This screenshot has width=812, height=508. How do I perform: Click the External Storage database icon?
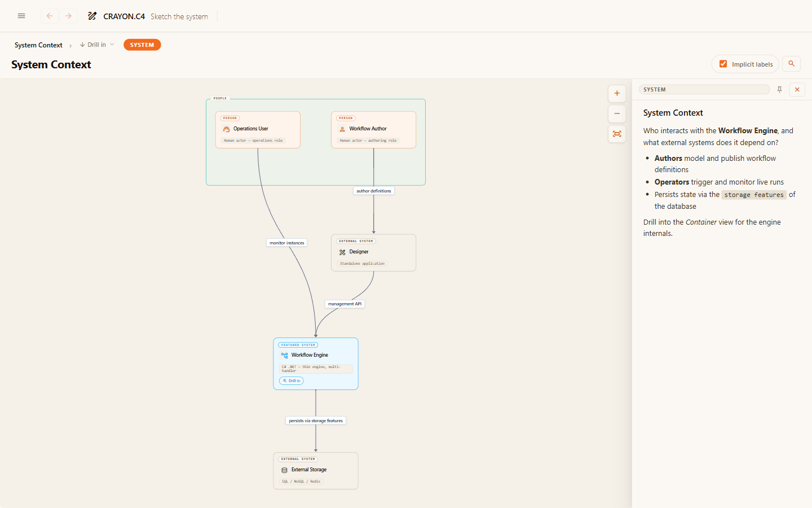pos(284,470)
